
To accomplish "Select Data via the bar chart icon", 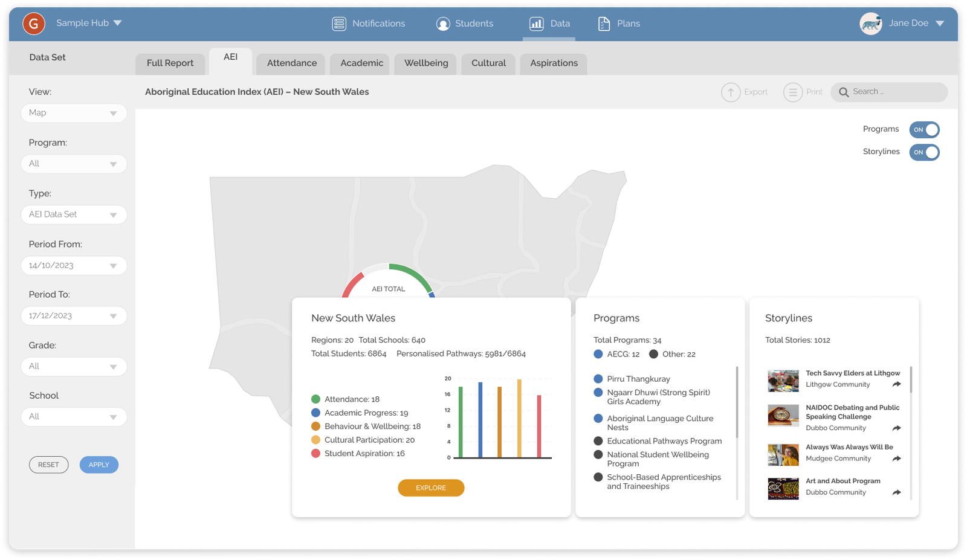I will pyautogui.click(x=535, y=24).
